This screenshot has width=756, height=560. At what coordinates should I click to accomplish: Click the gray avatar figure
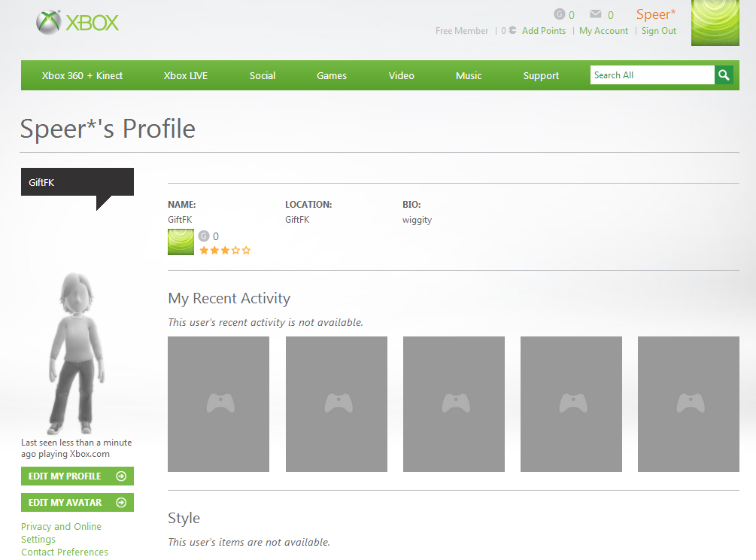pyautogui.click(x=76, y=352)
